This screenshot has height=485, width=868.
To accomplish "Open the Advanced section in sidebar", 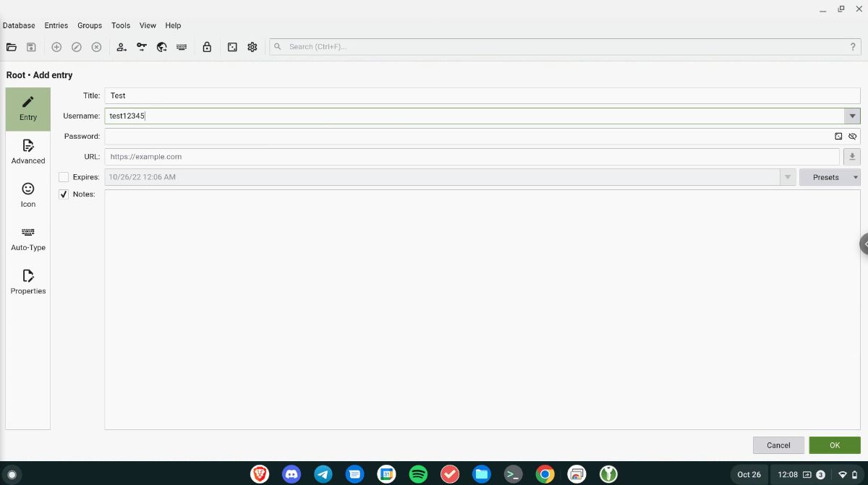I will 28,153.
